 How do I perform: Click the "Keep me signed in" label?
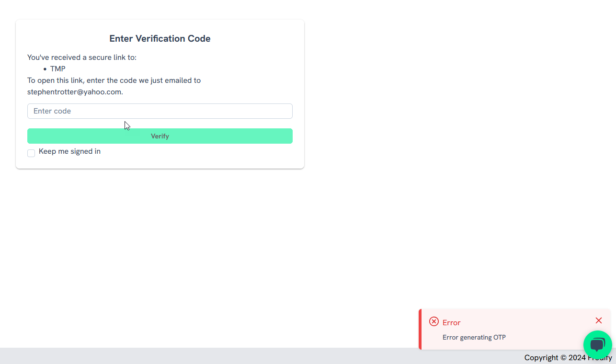pos(69,151)
